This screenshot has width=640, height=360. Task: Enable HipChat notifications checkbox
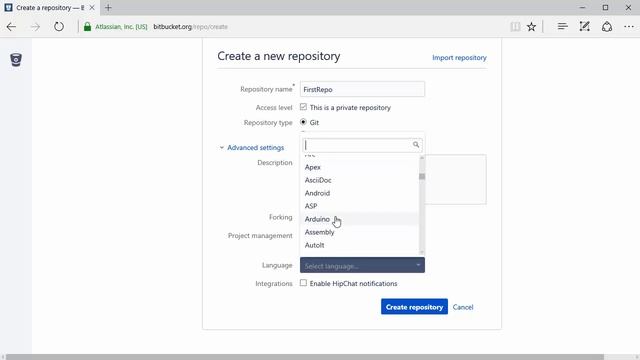coord(303,283)
